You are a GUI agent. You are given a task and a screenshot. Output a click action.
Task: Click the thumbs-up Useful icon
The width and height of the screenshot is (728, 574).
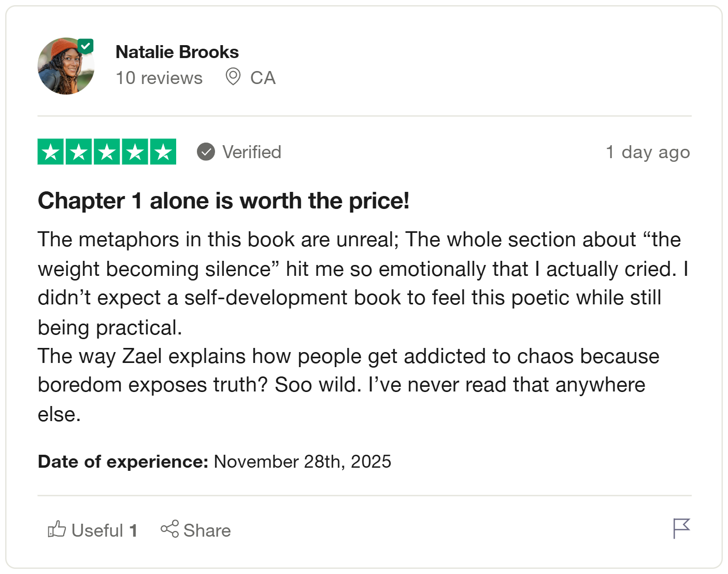[57, 529]
